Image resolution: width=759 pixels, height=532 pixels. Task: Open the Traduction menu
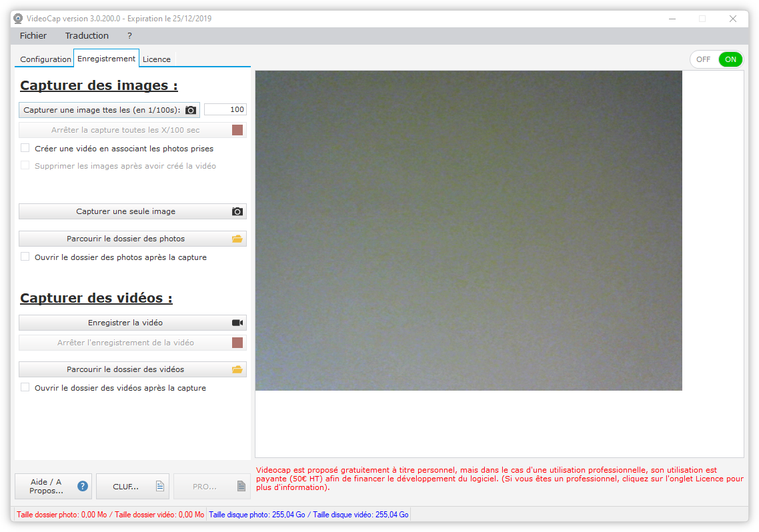tap(87, 36)
